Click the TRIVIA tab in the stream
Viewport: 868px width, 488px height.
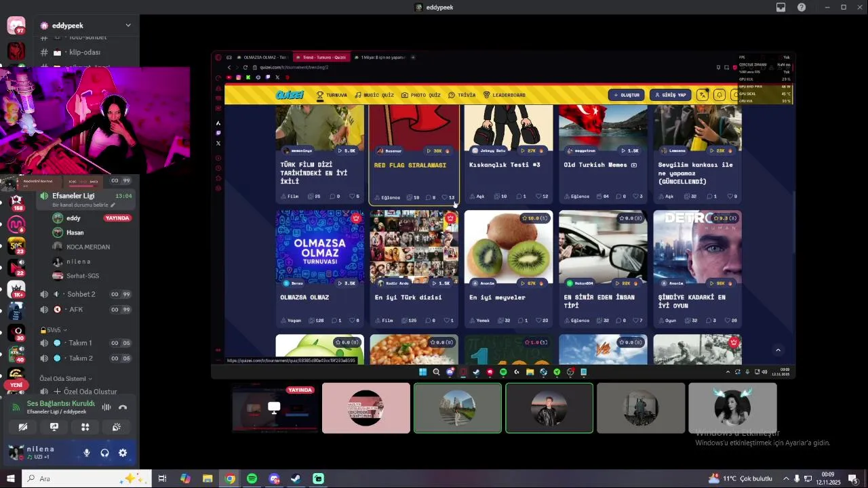coord(462,95)
